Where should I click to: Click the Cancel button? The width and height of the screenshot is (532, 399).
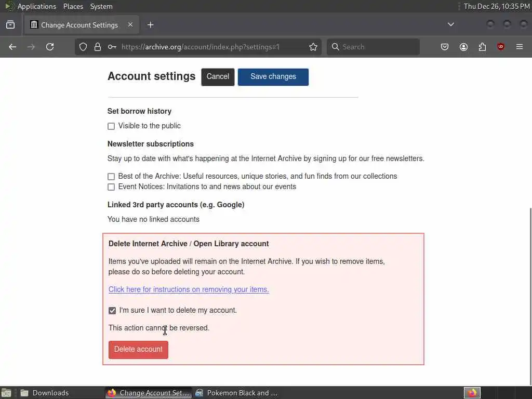coord(218,77)
